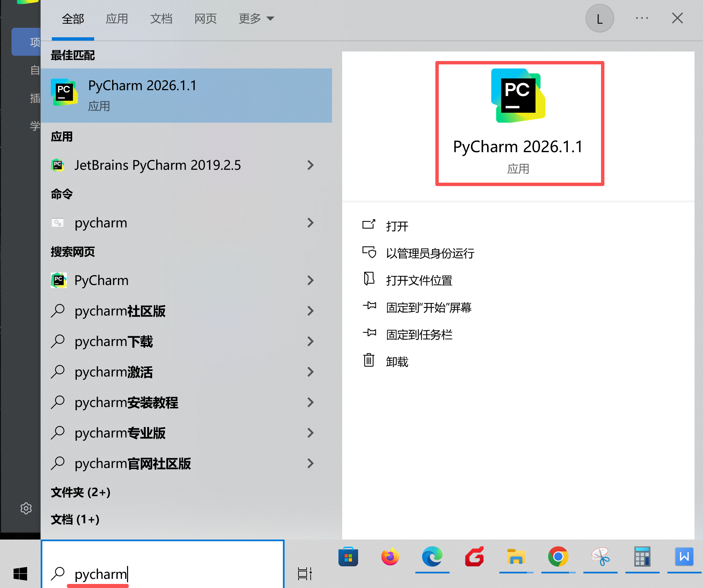Open File Explorer from the taskbar
Image resolution: width=703 pixels, height=588 pixels.
[516, 557]
